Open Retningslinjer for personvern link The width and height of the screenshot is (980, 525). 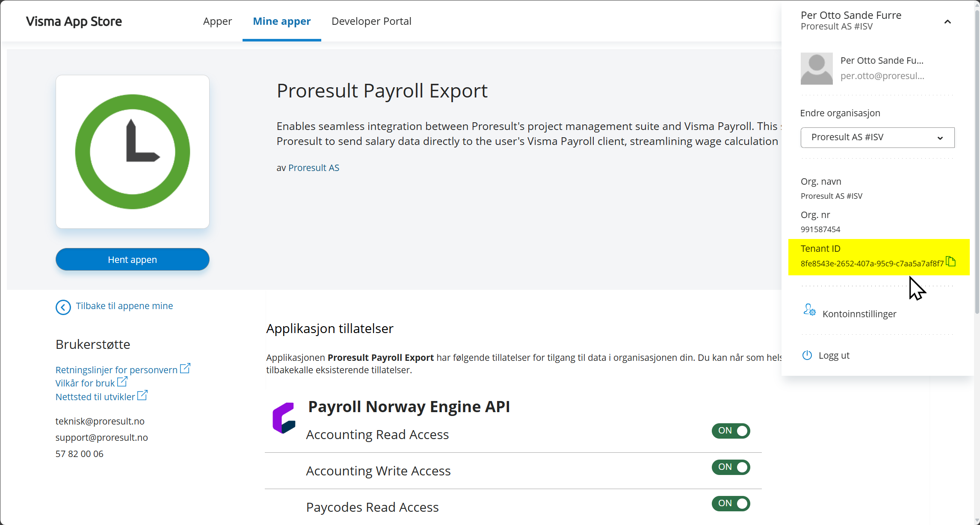116,370
